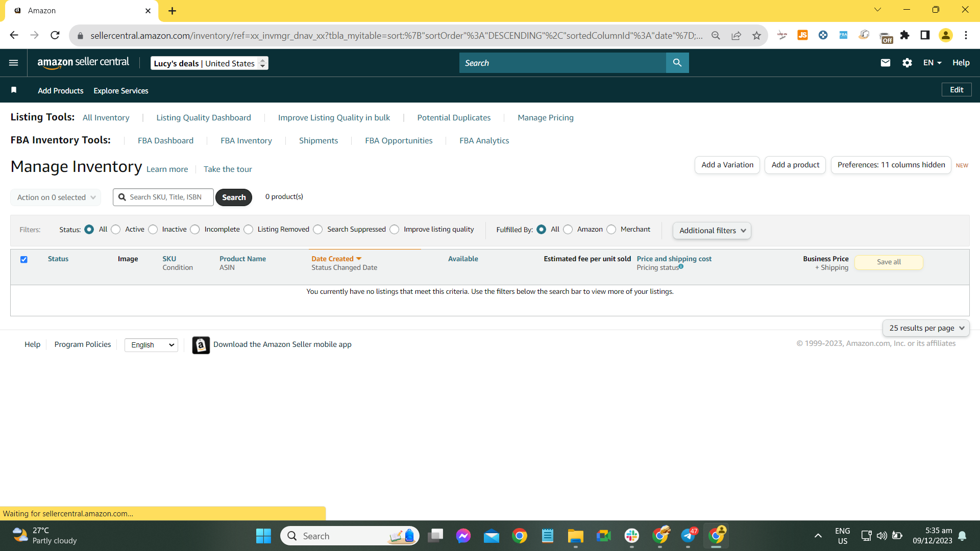Click the orange JS extension icon
Image resolution: width=980 pixels, height=551 pixels.
point(802,35)
